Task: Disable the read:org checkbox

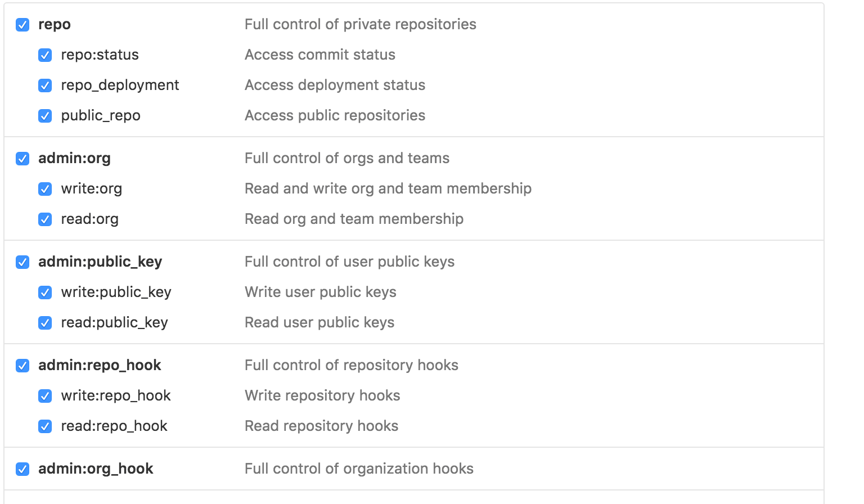Action: (x=45, y=219)
